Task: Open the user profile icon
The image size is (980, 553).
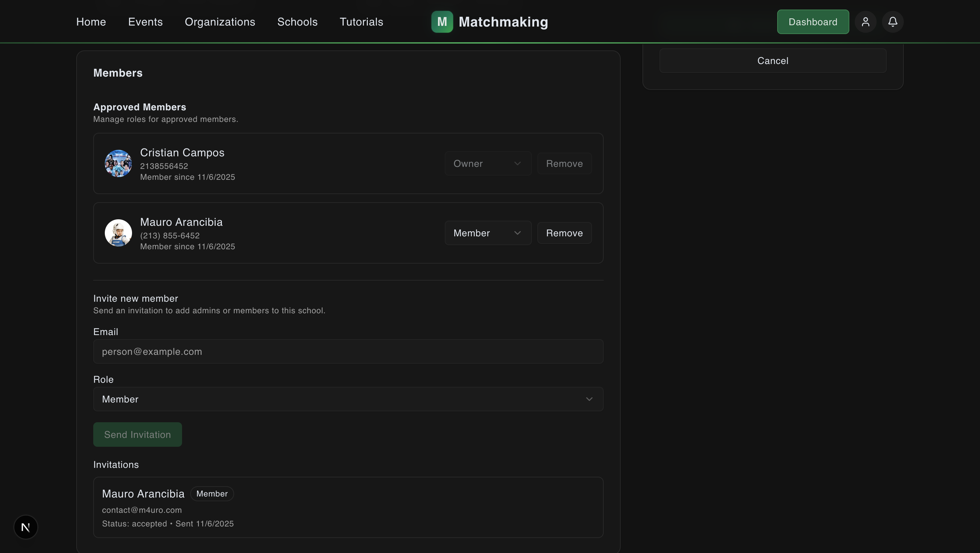Action: (865, 22)
